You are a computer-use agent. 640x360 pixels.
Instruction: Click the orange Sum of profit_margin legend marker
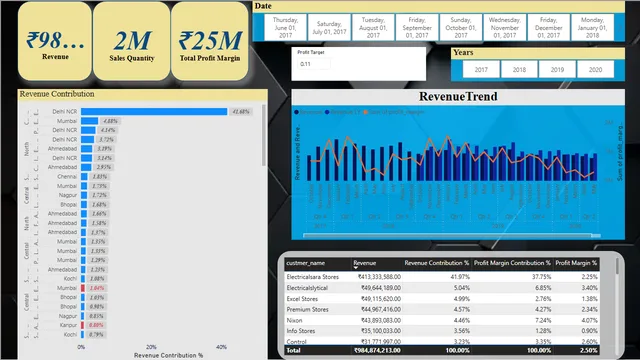coord(366,112)
